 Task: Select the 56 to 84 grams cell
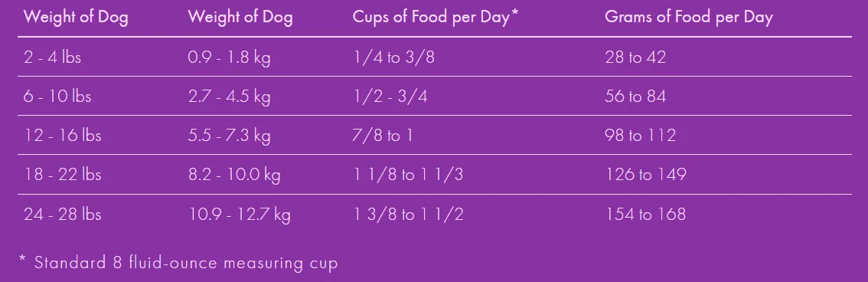click(635, 97)
